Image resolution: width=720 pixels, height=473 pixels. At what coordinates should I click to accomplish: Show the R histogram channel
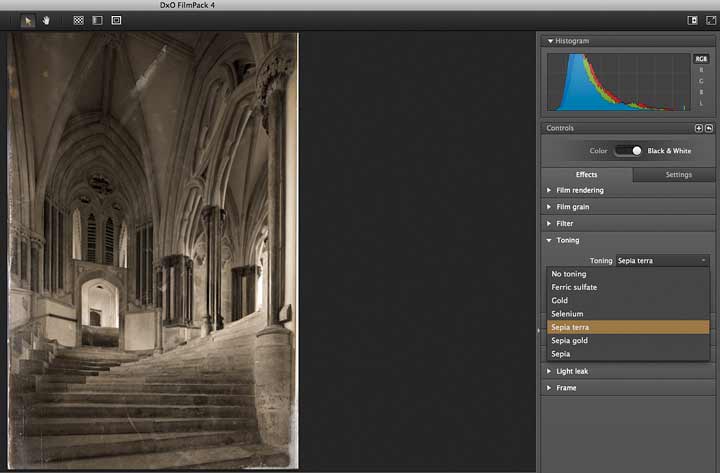701,70
